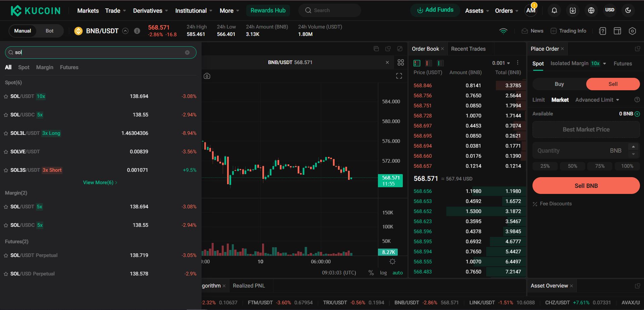Open Isolated Margin 10x dropdown
The width and height of the screenshot is (644, 310).
[578, 63]
